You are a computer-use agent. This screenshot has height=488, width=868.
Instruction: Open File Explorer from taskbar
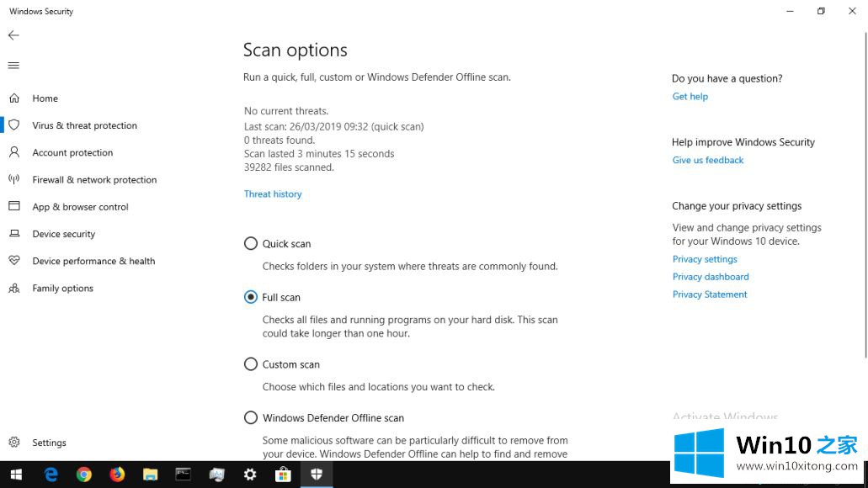[x=150, y=475]
